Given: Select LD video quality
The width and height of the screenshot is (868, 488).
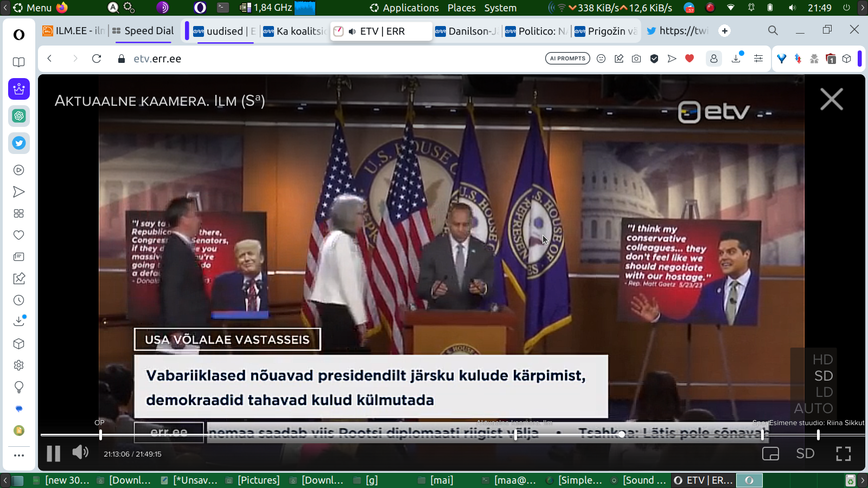Looking at the screenshot, I should point(824,392).
